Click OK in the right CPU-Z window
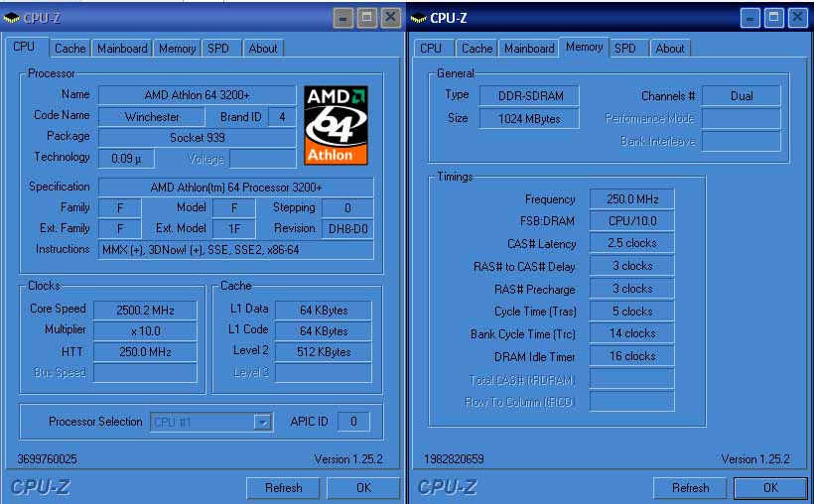 click(x=770, y=488)
